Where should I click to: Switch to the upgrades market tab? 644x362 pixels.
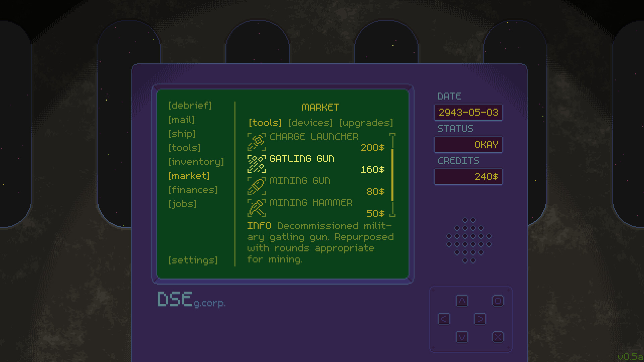(366, 123)
